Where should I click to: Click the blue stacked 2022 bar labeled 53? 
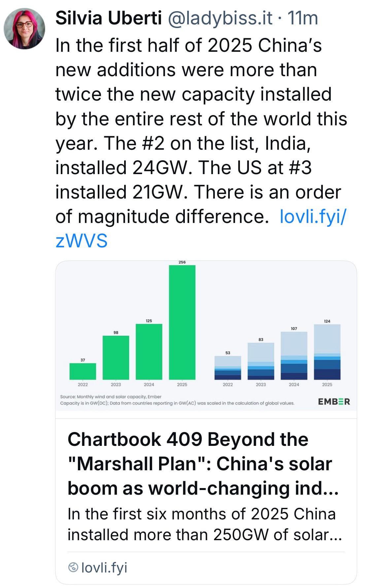click(x=228, y=368)
